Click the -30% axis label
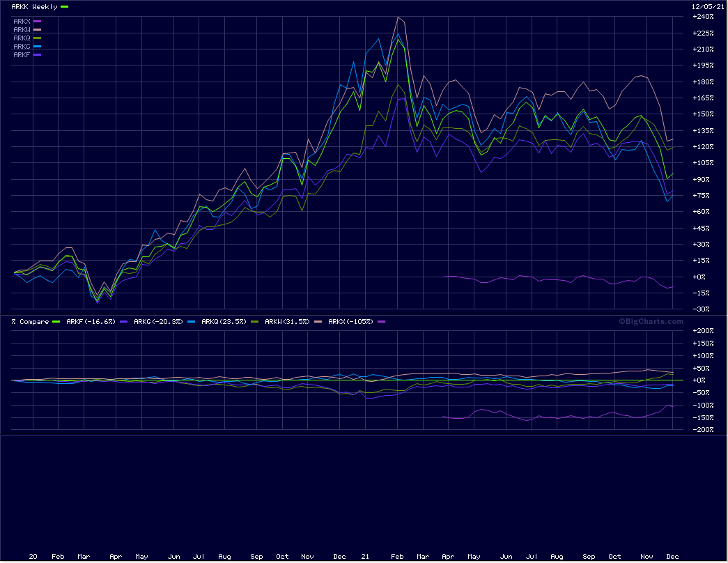728x563 pixels. pyautogui.click(x=701, y=309)
